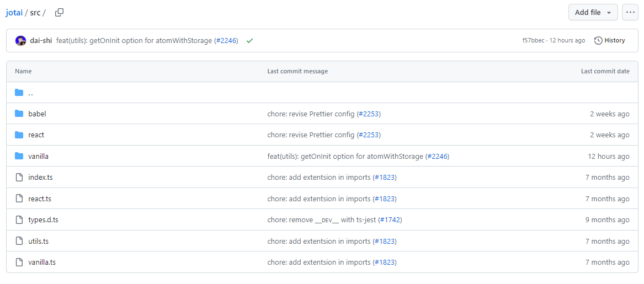Screen dimensions: 644x284
Task: Open types.d.ts commit message remove __DEV__
Action: [x=322, y=219]
